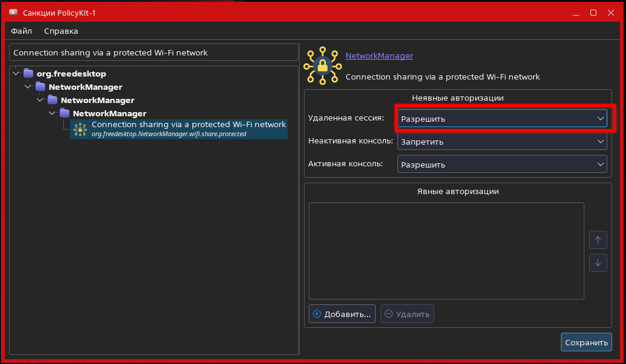Click the search field with Wi-Fi network text
The image size is (626, 364).
pyautogui.click(x=154, y=52)
